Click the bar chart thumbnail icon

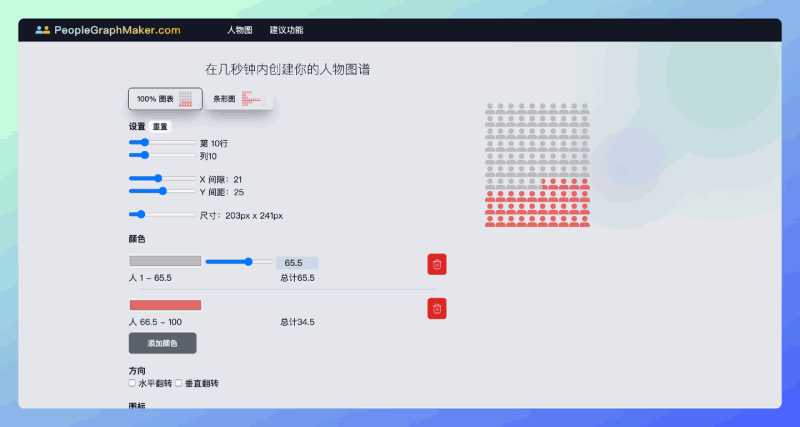coord(251,99)
